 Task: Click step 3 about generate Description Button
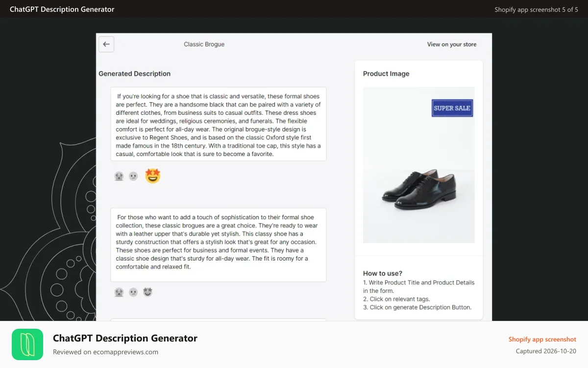point(417,307)
